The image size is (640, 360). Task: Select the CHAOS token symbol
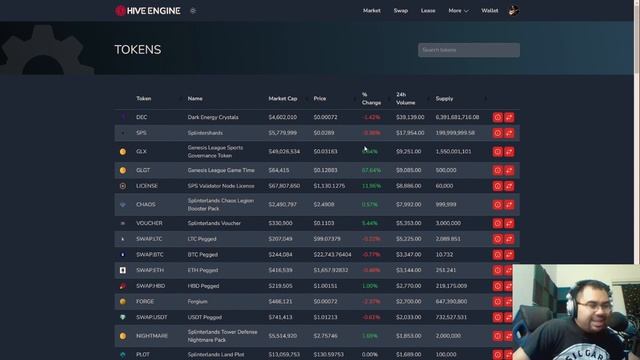click(146, 205)
